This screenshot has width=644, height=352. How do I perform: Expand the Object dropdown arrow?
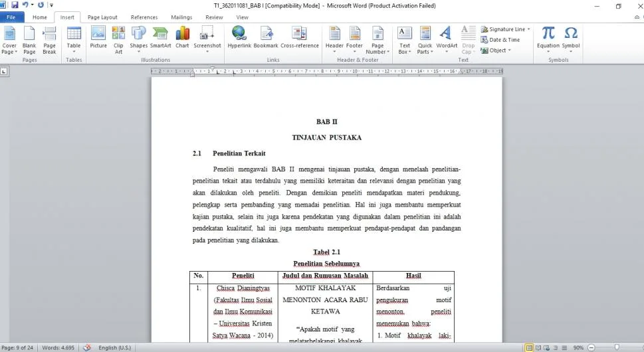(510, 50)
